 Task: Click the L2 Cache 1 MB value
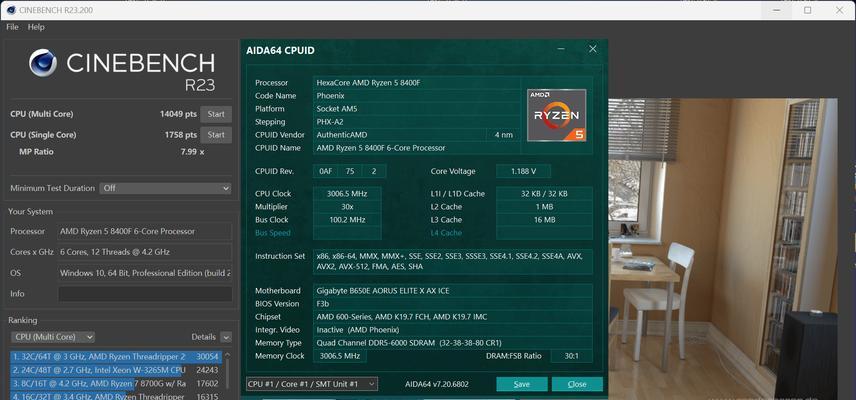[x=544, y=207]
